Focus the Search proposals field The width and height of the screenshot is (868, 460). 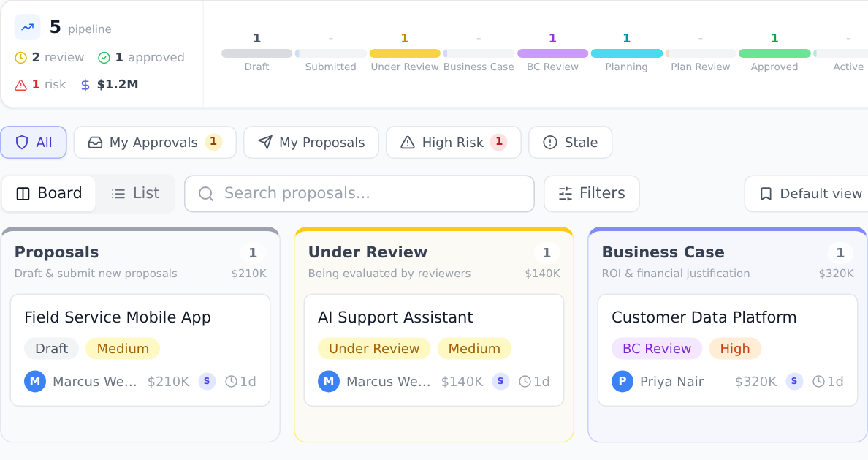tap(359, 194)
